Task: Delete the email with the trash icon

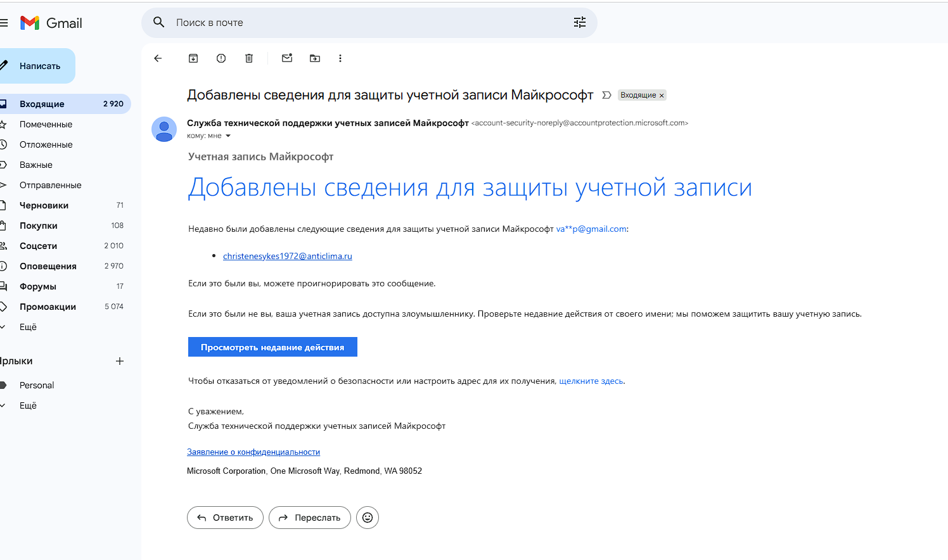Action: pos(249,58)
